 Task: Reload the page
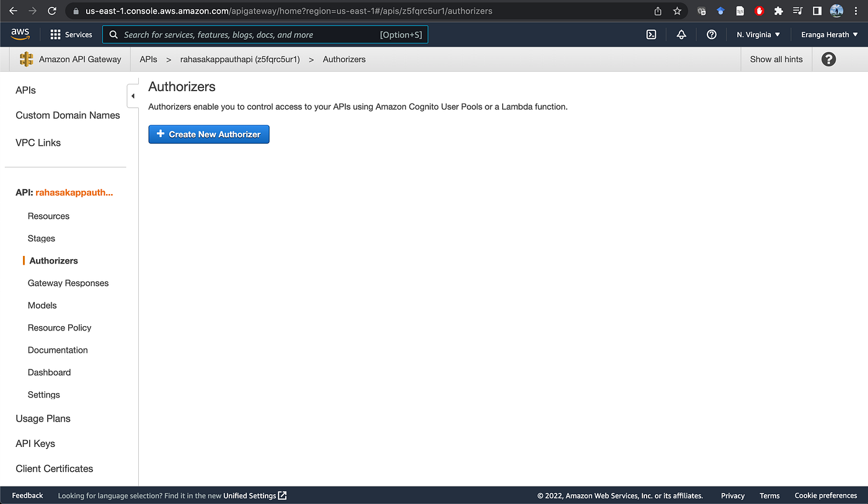pyautogui.click(x=52, y=11)
